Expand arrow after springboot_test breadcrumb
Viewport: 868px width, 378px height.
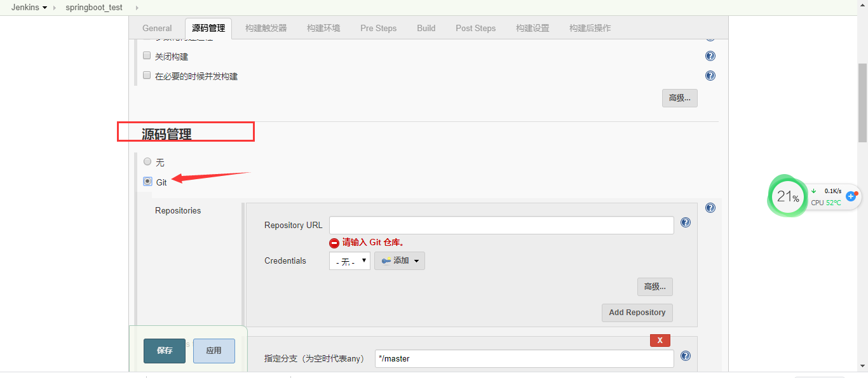click(137, 8)
